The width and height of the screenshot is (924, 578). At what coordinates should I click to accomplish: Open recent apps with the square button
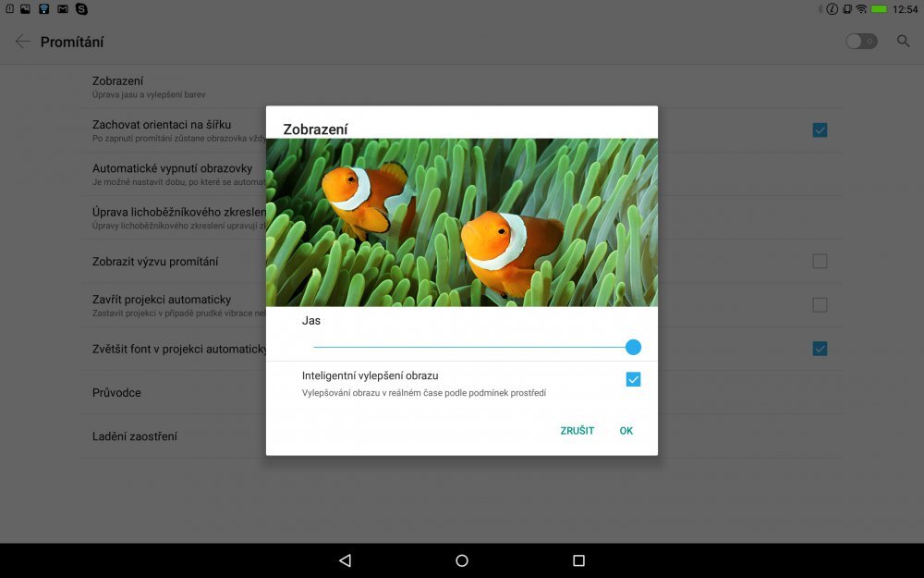(x=577, y=560)
